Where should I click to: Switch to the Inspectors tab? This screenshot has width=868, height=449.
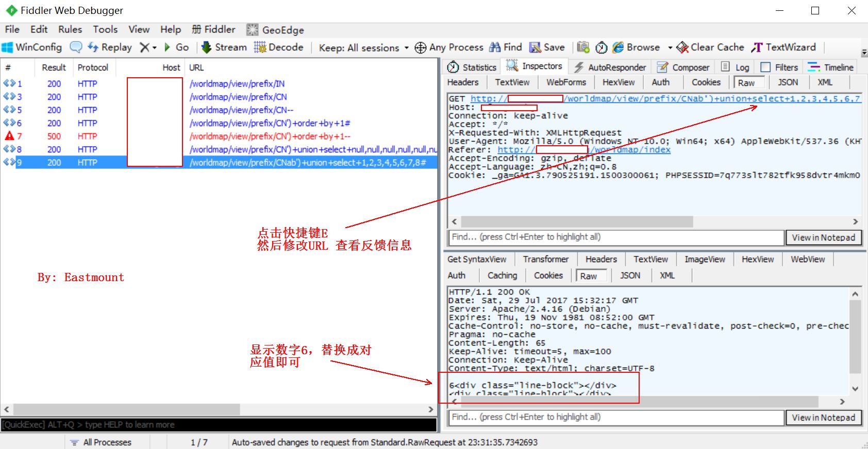535,66
